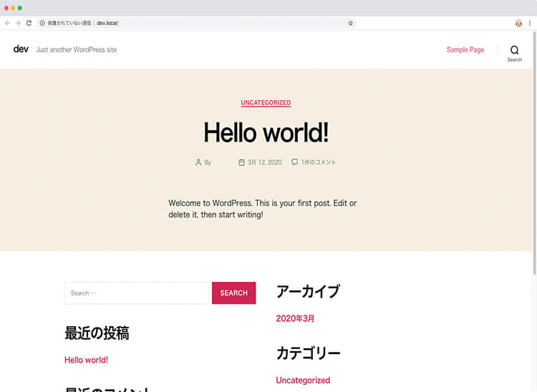Bookmark this page with the star icon

coord(350,23)
